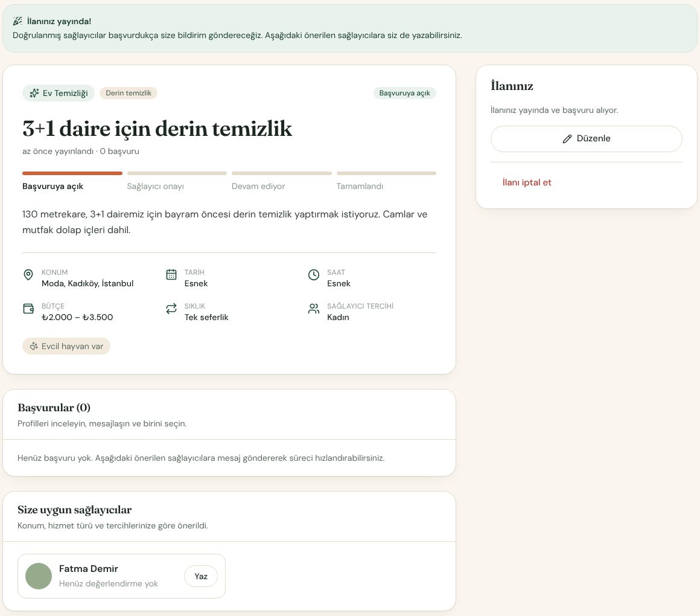Click Düzenle to edit the listing
Image resolution: width=700 pixels, height=616 pixels.
(x=586, y=138)
